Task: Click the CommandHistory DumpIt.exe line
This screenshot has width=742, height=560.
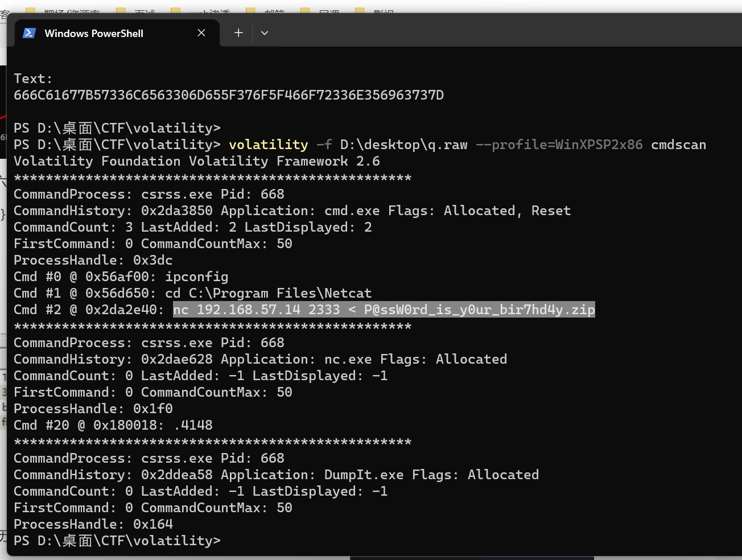Action: tap(277, 475)
